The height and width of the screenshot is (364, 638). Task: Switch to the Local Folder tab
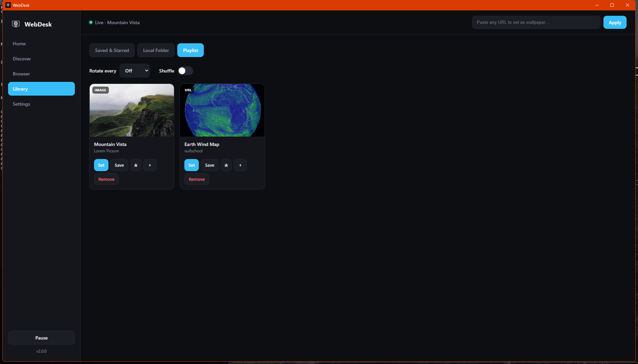click(156, 50)
